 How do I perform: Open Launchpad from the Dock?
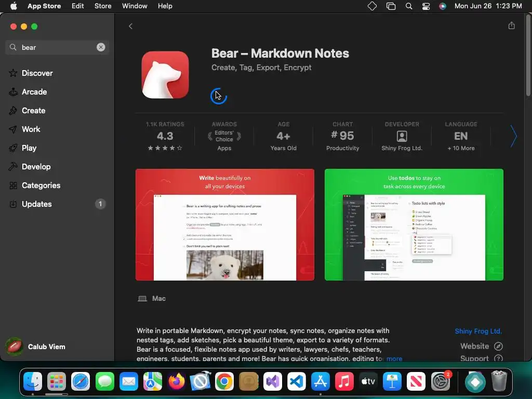56,382
